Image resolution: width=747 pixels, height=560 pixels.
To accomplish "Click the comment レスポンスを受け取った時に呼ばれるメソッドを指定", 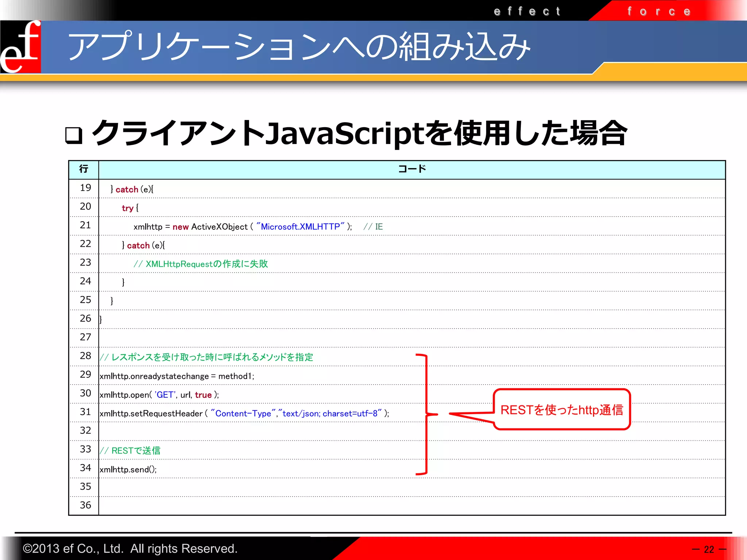I will [x=206, y=357].
